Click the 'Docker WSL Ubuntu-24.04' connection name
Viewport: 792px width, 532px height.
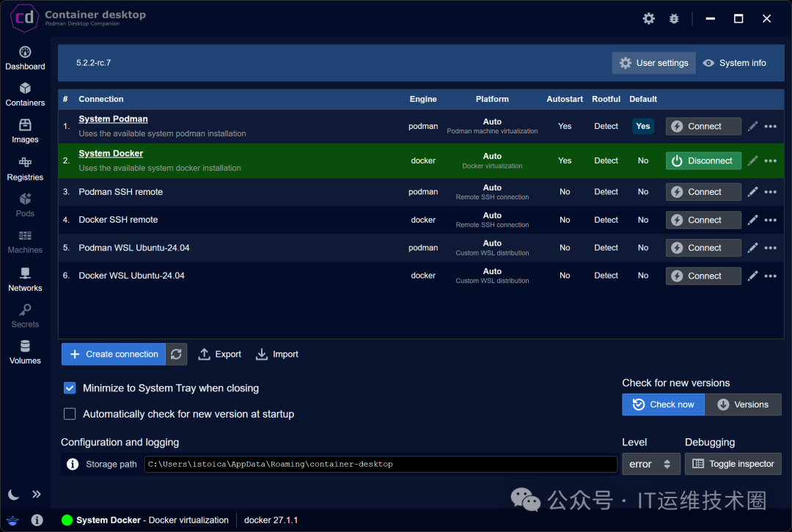(131, 276)
